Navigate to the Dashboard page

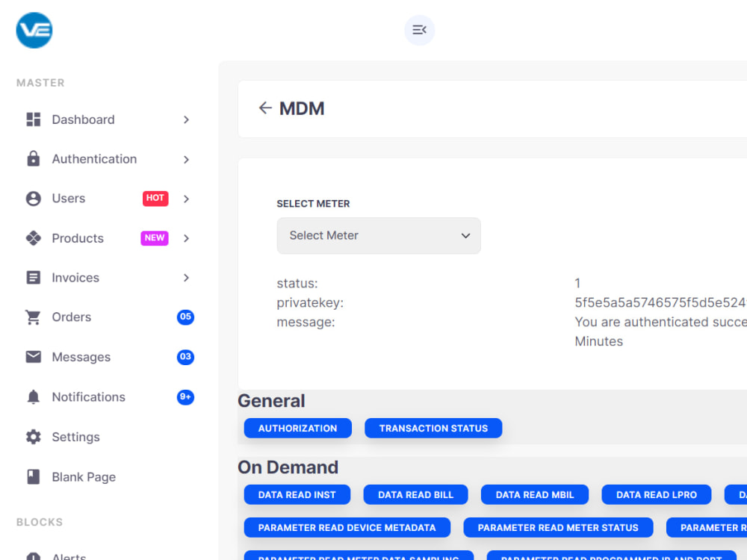click(x=82, y=119)
